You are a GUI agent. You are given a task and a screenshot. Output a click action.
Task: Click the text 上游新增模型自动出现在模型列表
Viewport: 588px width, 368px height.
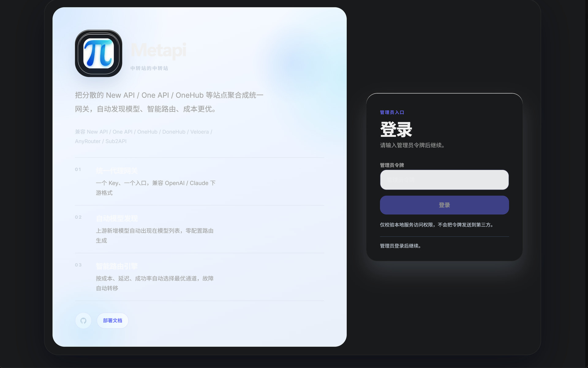tap(155, 236)
